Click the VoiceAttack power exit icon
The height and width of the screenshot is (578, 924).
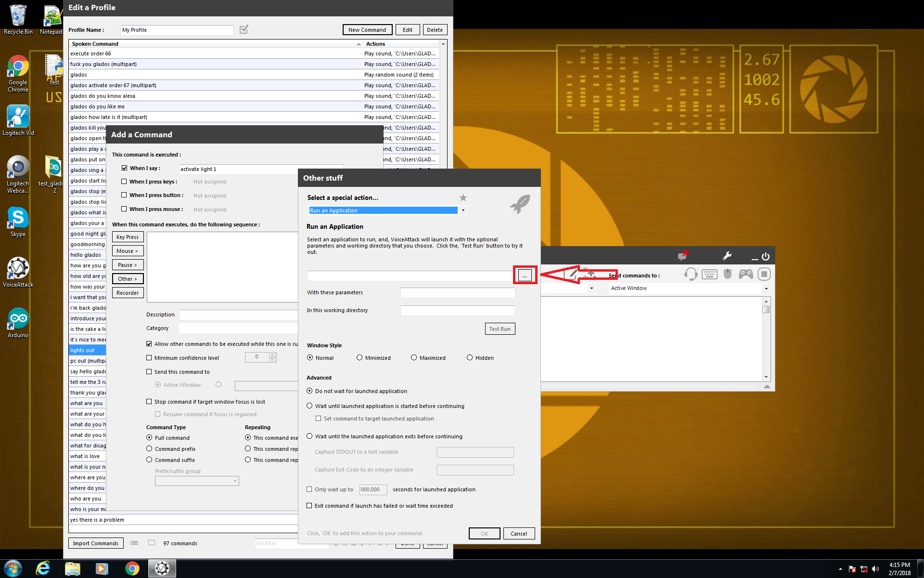[766, 257]
